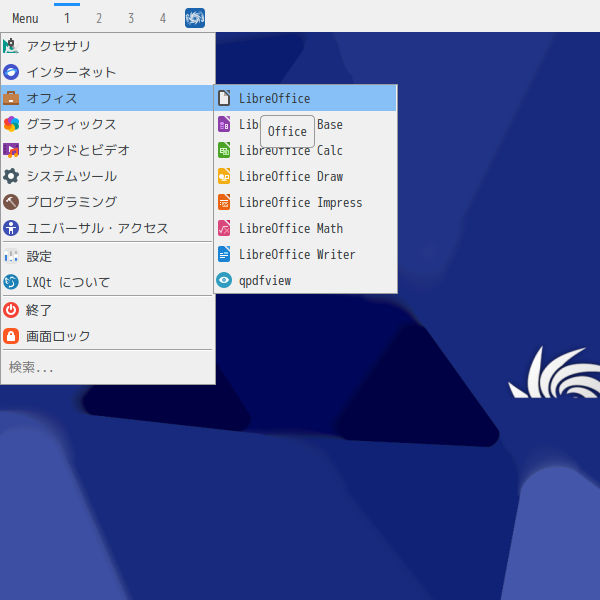Launch LibreOffice Draw entry
Image resolution: width=600 pixels, height=600 pixels.
pos(305,176)
